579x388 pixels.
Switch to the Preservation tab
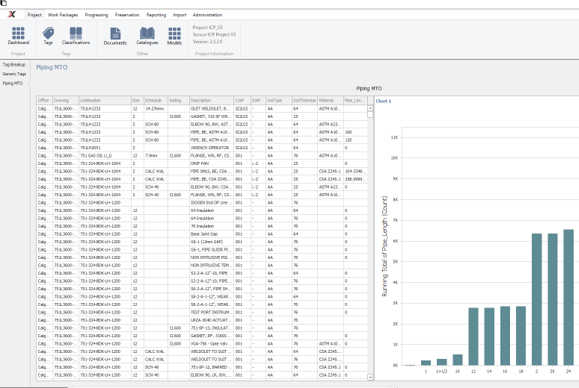[x=127, y=15]
